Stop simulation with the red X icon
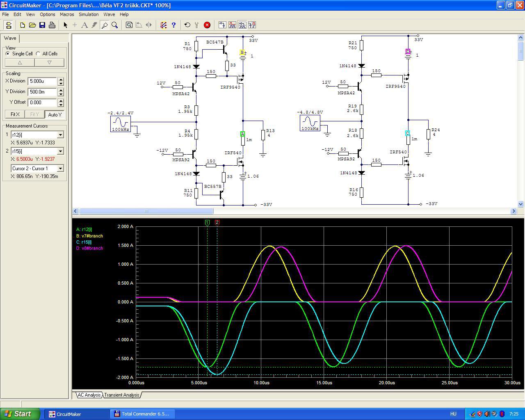 (x=207, y=25)
